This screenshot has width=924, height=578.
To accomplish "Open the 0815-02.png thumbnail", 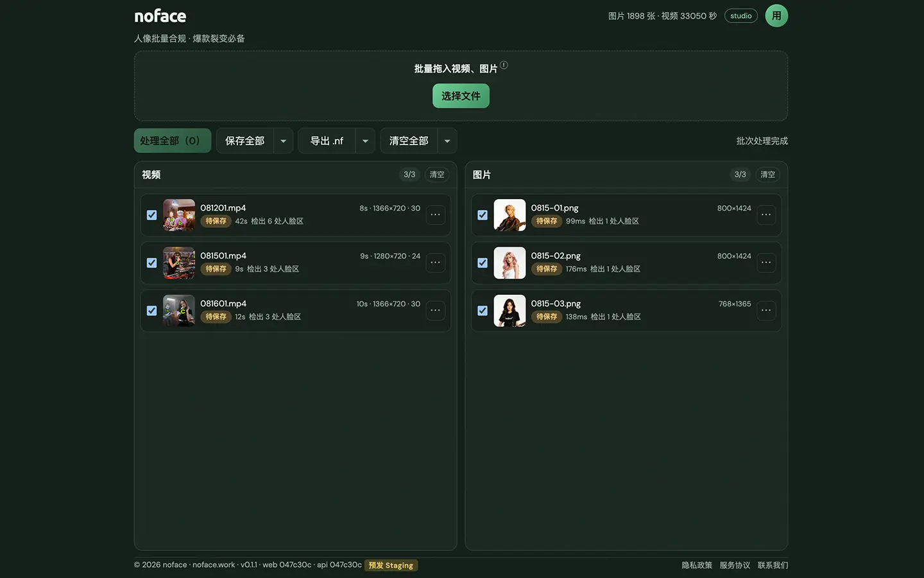I will pyautogui.click(x=509, y=263).
